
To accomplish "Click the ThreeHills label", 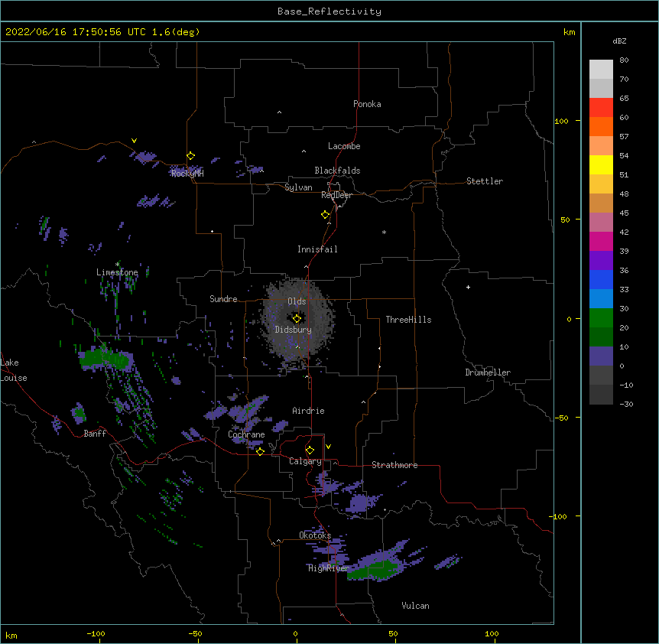I will click(x=408, y=320).
